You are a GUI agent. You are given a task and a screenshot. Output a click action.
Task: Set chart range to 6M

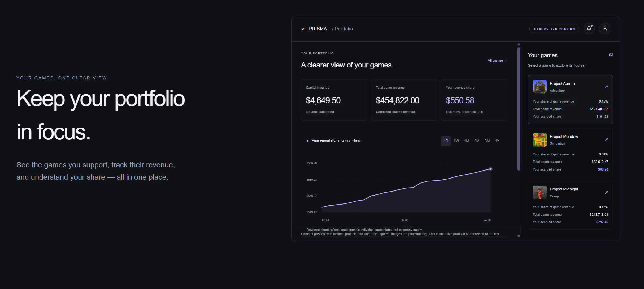tap(487, 141)
